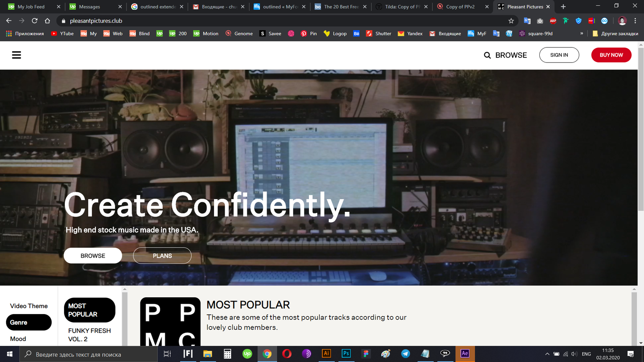Open the Chrome three-dot menu
Viewport: 644px width, 362px height.
pos(635,21)
